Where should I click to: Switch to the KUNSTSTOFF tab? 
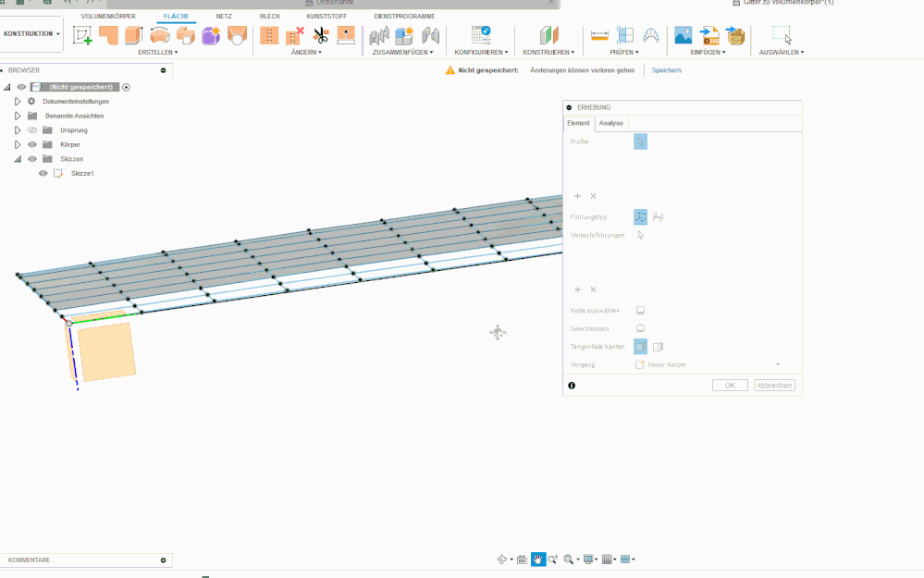326,17
